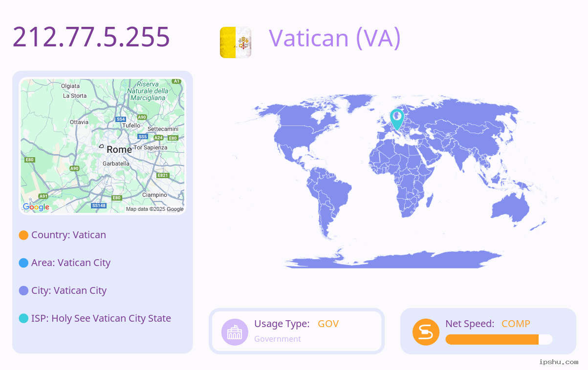
Task: Click the teal dot beside ISP
Action: [23, 319]
